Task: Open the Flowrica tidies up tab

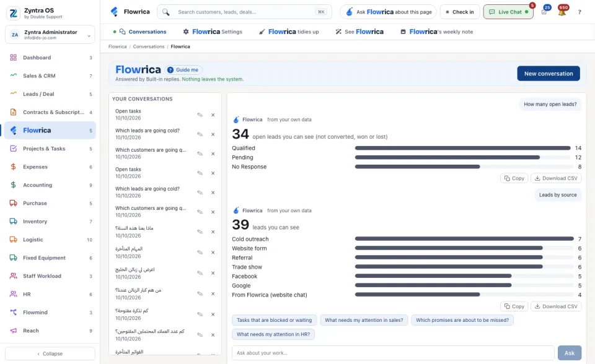Action: point(289,32)
